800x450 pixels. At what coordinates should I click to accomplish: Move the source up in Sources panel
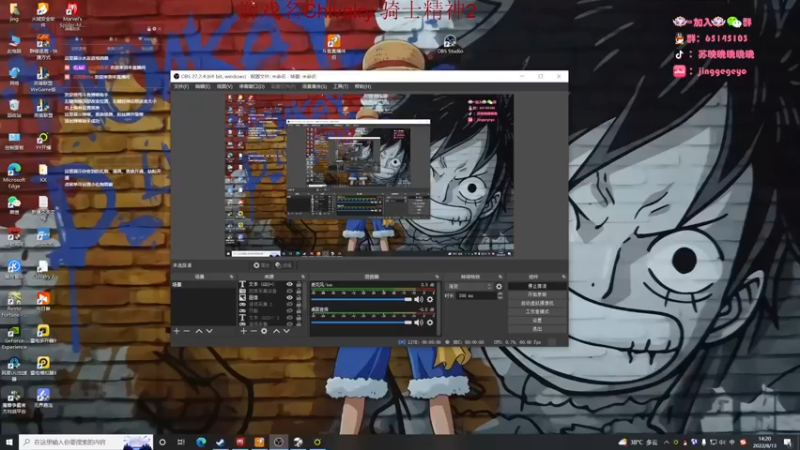click(277, 331)
